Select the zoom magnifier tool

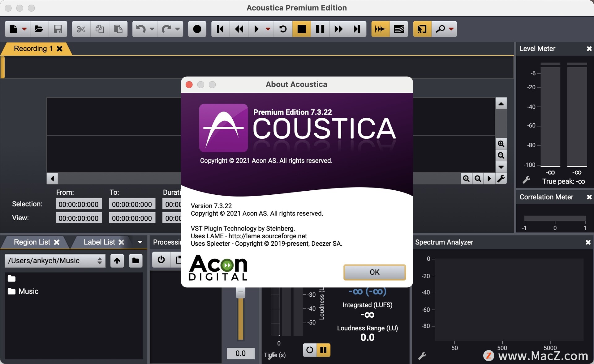click(440, 29)
